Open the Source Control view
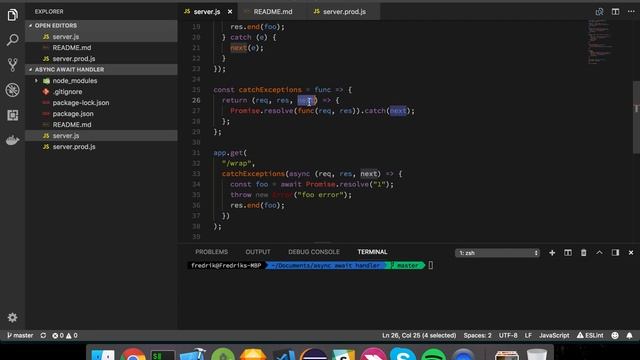Image resolution: width=640 pixels, height=360 pixels. click(12, 65)
